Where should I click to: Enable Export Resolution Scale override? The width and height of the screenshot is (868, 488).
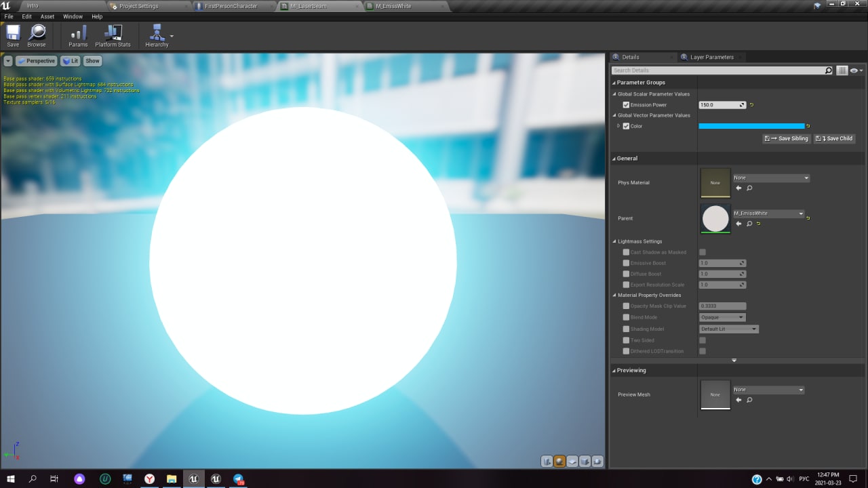pos(626,285)
